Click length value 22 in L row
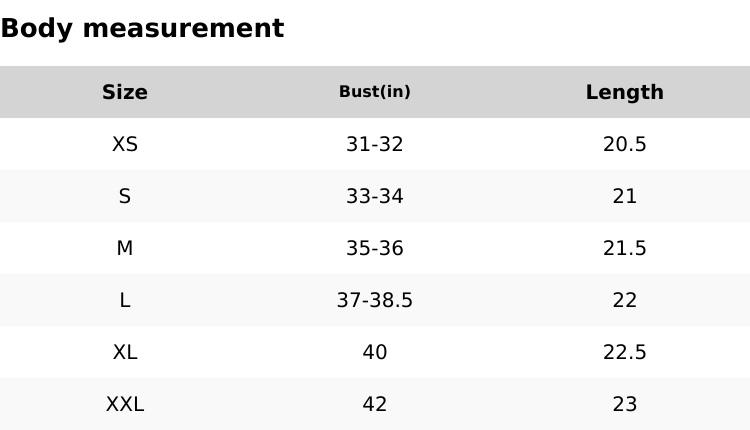750x430 pixels. 625,300
